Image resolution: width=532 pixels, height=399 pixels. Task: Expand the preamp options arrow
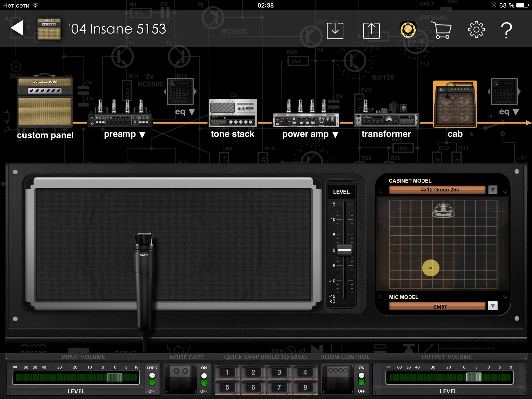point(142,135)
